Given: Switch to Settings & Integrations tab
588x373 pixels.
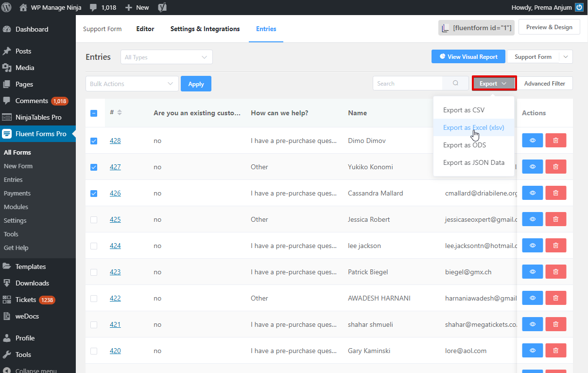Looking at the screenshot, I should [x=205, y=29].
